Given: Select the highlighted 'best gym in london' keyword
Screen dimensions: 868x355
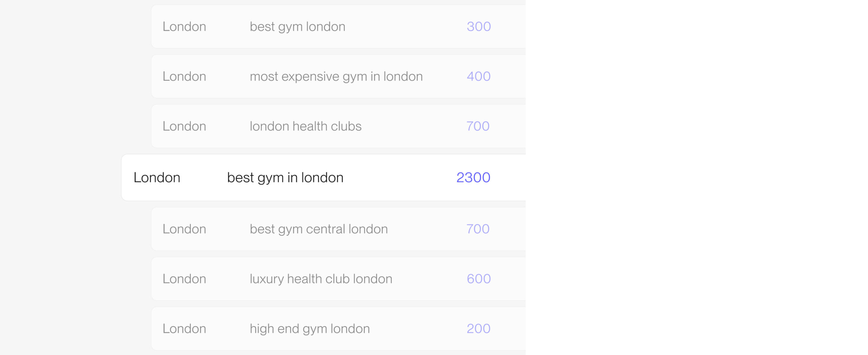Looking at the screenshot, I should tap(285, 178).
